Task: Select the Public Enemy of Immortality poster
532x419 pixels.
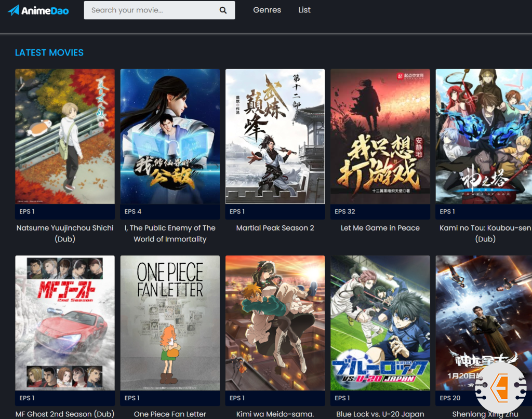Action: click(x=170, y=137)
